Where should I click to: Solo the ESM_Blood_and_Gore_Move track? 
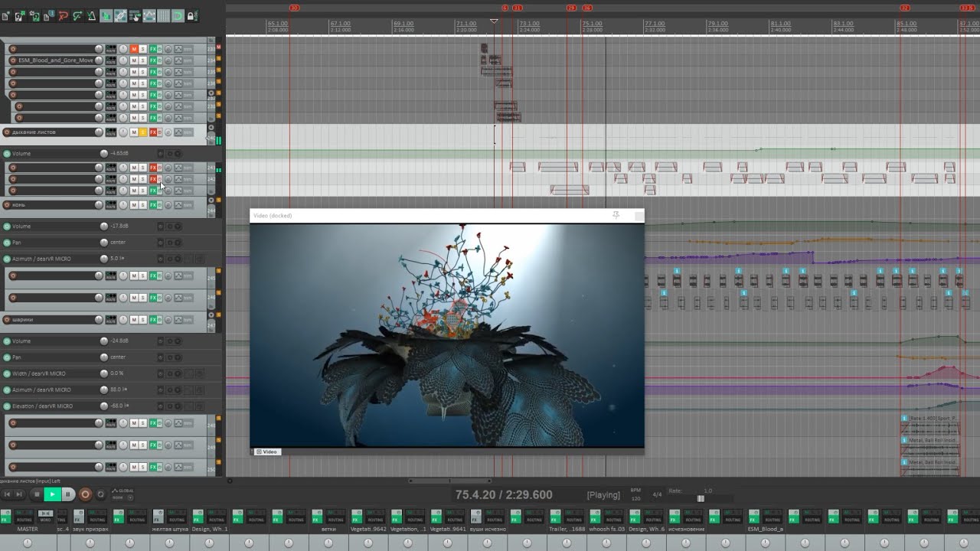[x=142, y=60]
